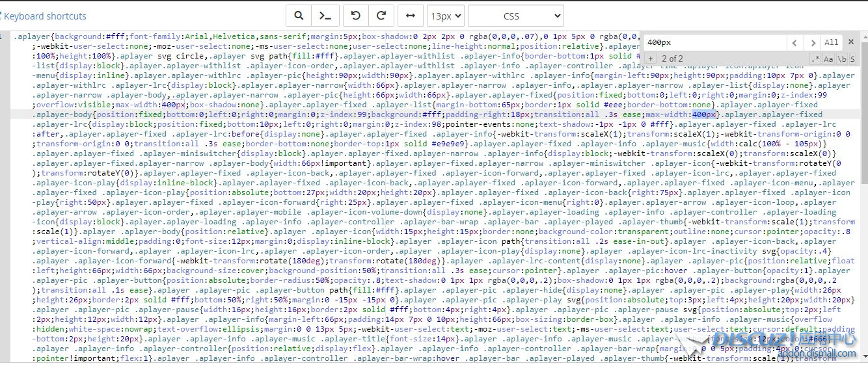Redo the last undone edit
The image size is (868, 370).
(x=381, y=16)
